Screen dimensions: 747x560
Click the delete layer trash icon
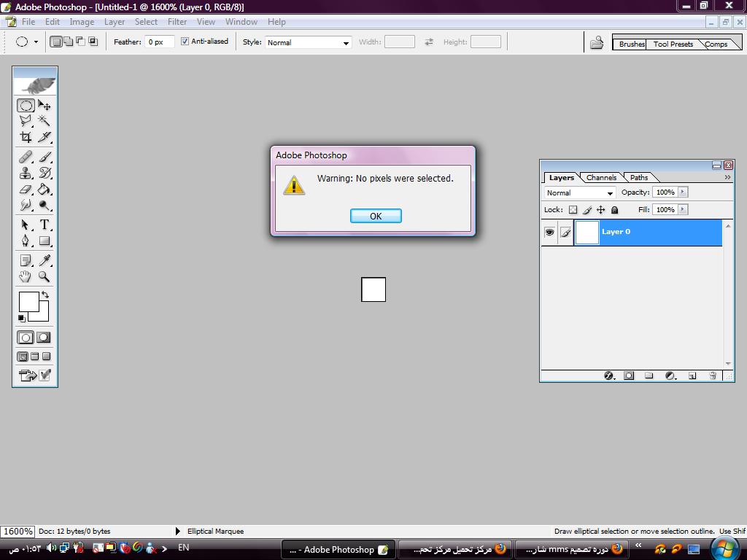(713, 376)
